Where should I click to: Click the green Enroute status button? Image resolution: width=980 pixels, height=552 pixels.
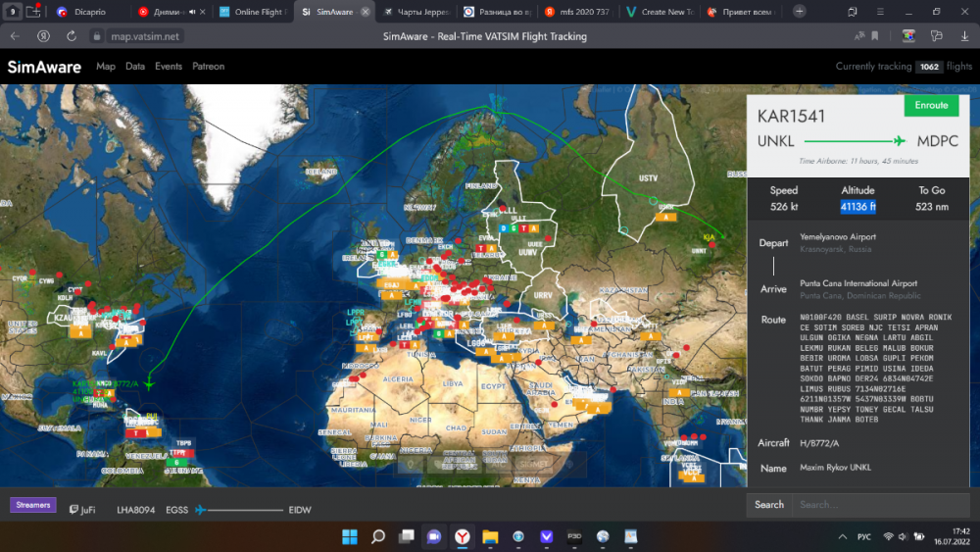930,106
